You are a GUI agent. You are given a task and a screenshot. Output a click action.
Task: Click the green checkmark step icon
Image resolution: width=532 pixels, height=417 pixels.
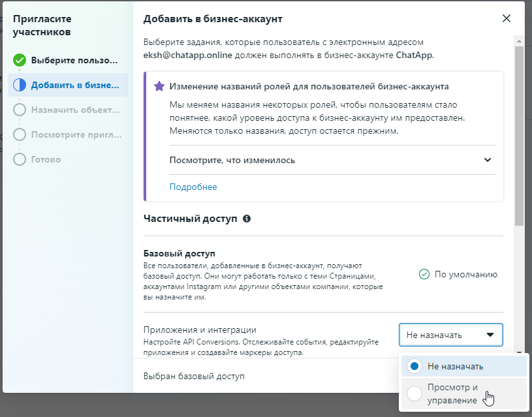click(x=20, y=60)
